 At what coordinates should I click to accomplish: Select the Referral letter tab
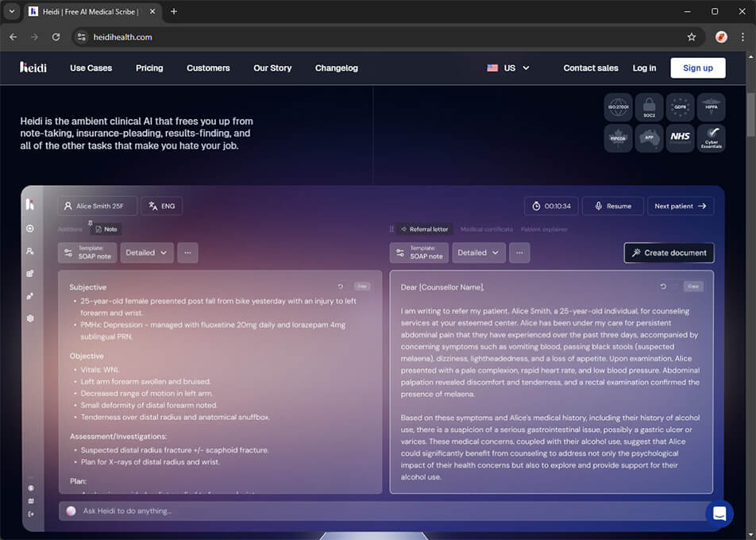click(424, 229)
